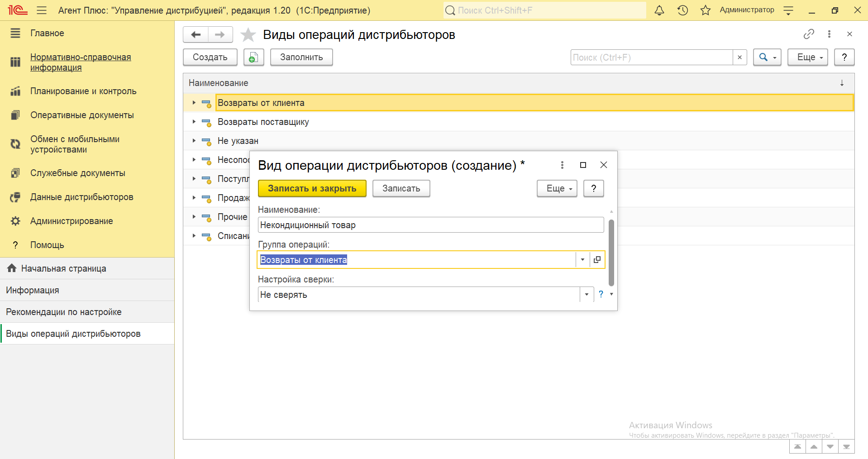Open the magnifier search dropdown
Screen dimensions: 868x459
767,57
